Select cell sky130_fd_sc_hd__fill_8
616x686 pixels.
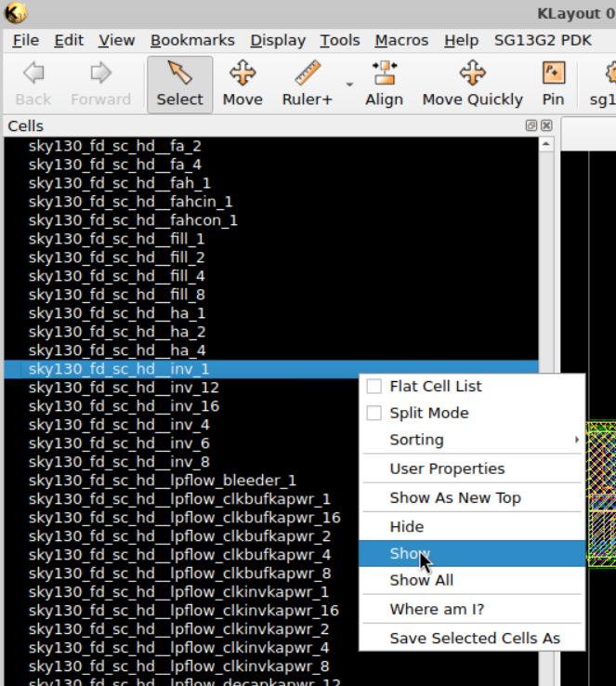(116, 295)
